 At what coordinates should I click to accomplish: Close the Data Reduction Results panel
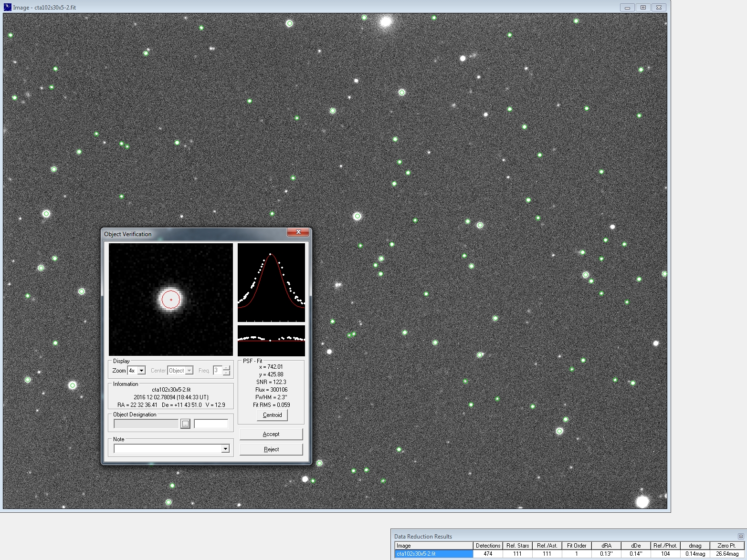pos(741,536)
